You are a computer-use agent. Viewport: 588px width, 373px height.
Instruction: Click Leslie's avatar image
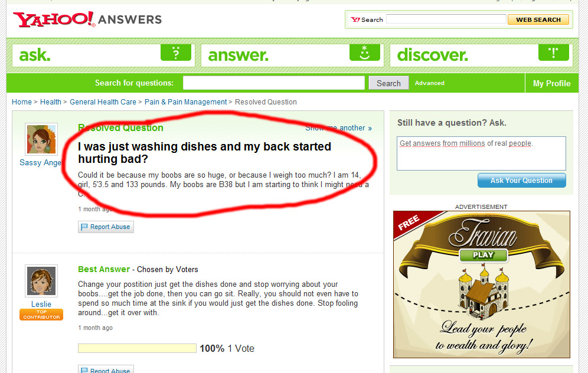click(41, 281)
